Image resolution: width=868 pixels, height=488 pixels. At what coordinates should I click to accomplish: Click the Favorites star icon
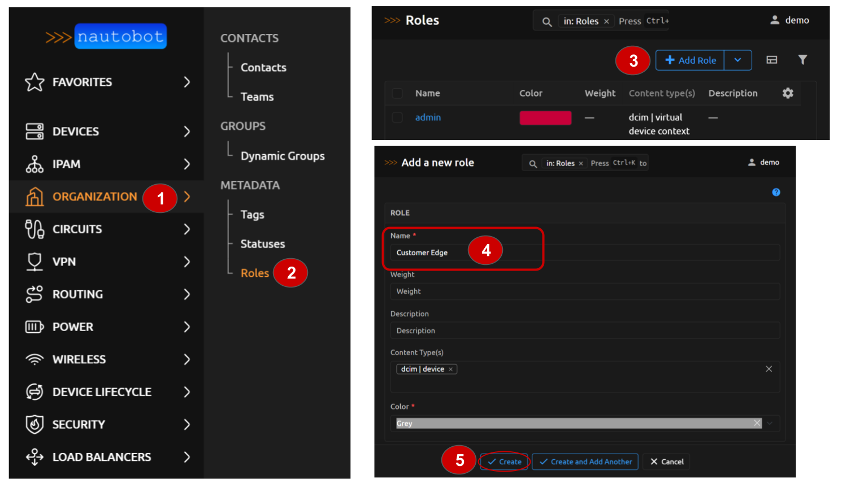coord(34,82)
